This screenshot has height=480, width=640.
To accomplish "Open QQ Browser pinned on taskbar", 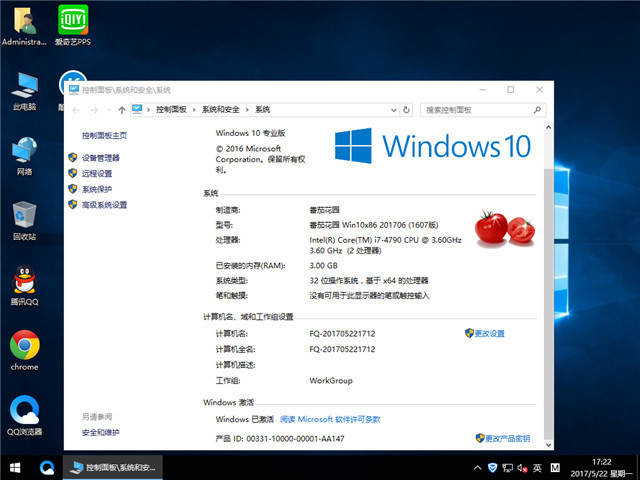I will (x=47, y=468).
